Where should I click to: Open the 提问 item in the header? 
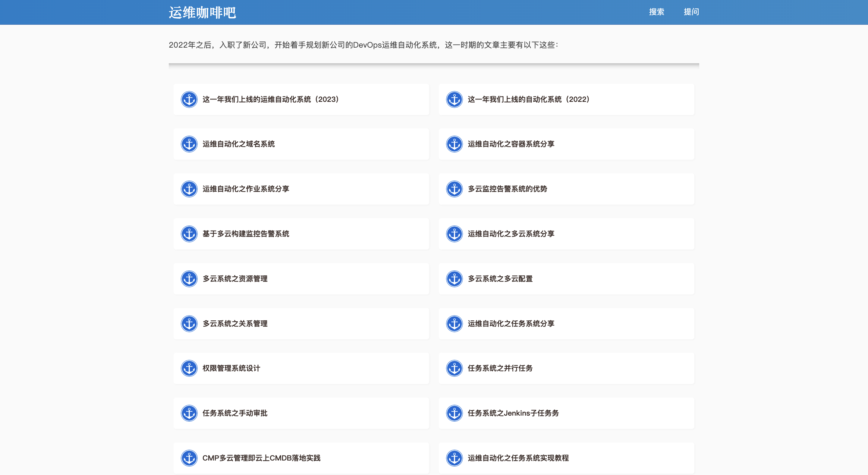tap(691, 12)
